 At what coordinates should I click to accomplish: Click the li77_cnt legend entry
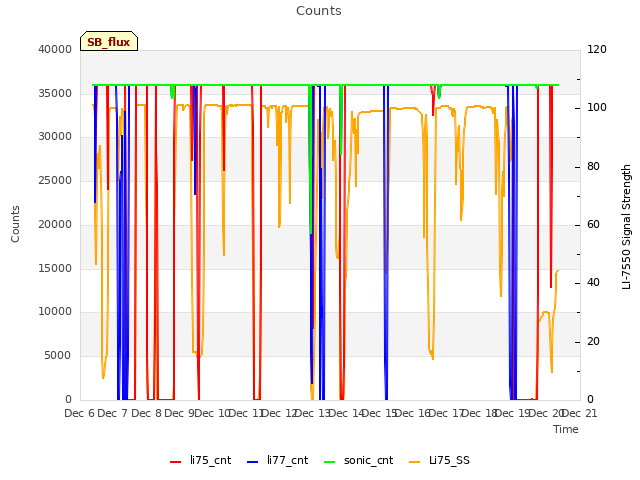coord(278,460)
